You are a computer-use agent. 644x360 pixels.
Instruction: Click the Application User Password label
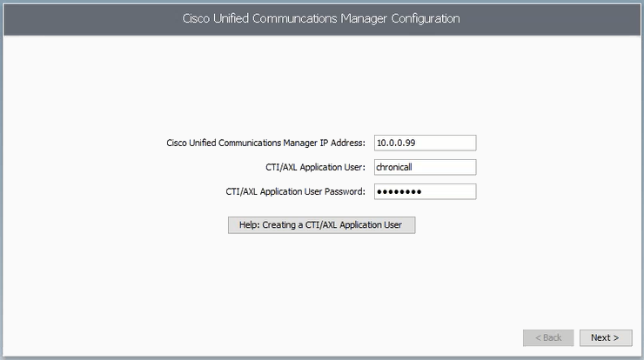click(295, 191)
